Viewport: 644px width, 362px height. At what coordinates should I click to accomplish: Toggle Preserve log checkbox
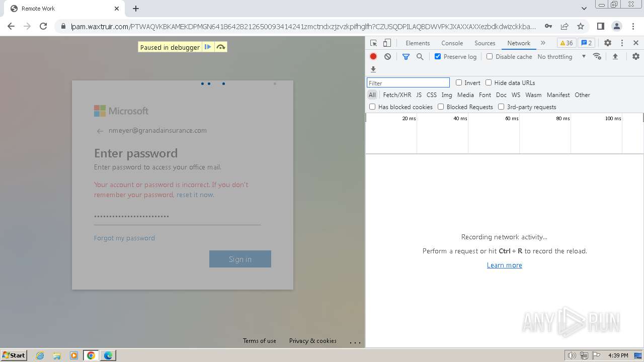438,57
